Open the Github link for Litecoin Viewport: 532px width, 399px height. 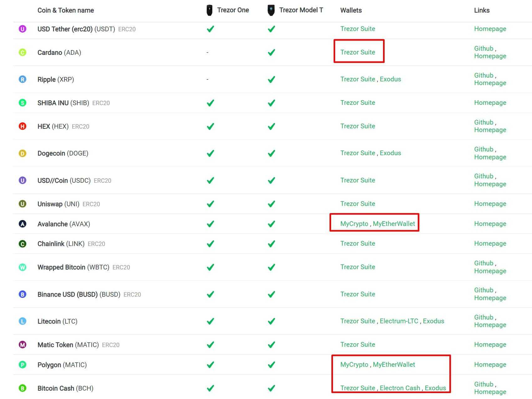point(483,317)
